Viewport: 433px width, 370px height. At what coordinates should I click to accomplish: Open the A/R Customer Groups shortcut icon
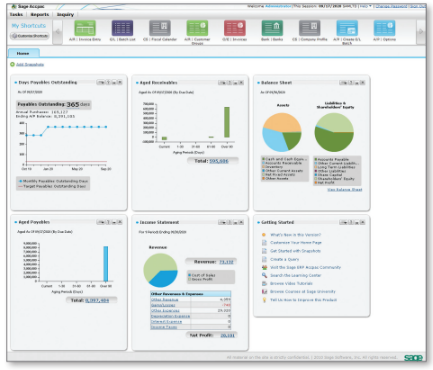[197, 28]
